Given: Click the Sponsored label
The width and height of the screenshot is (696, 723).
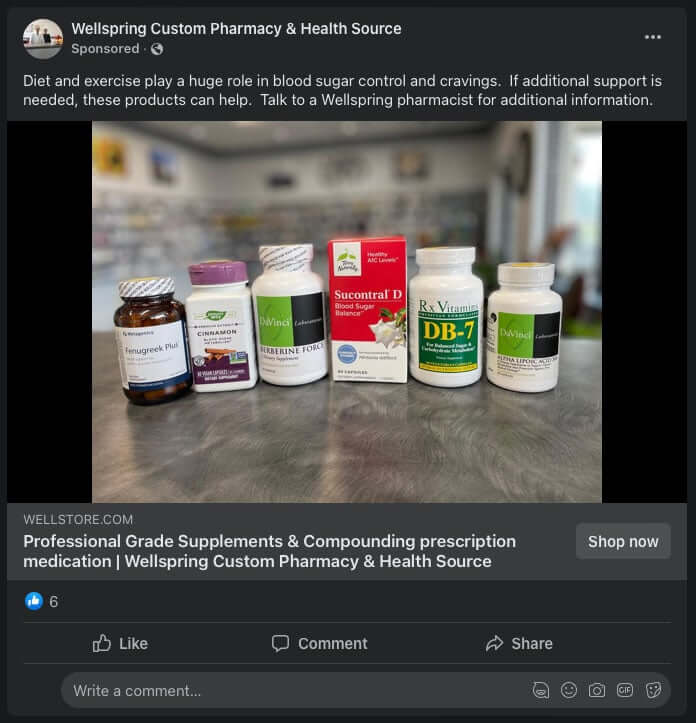Looking at the screenshot, I should click(105, 49).
